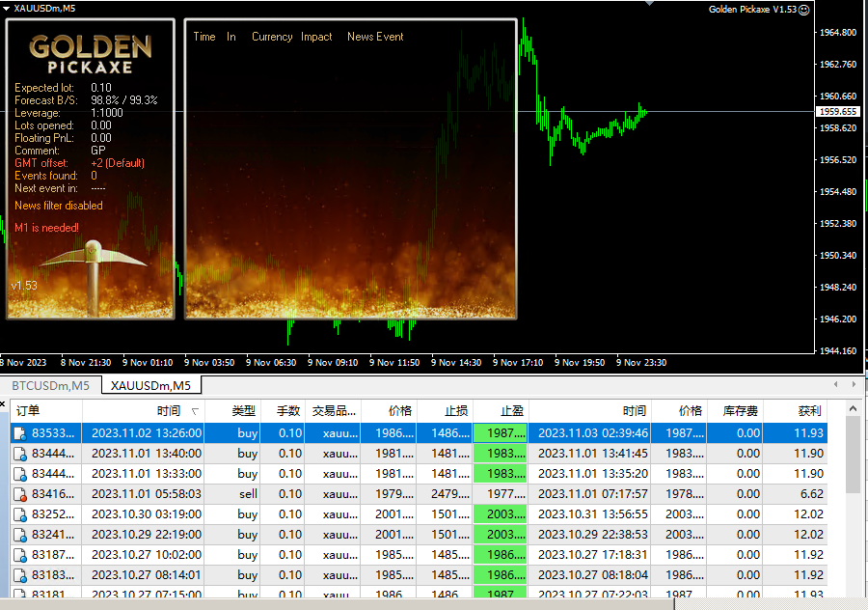Viewport: 868px width, 610px height.
Task: Close the terminal panel with the x button
Action: [3, 403]
